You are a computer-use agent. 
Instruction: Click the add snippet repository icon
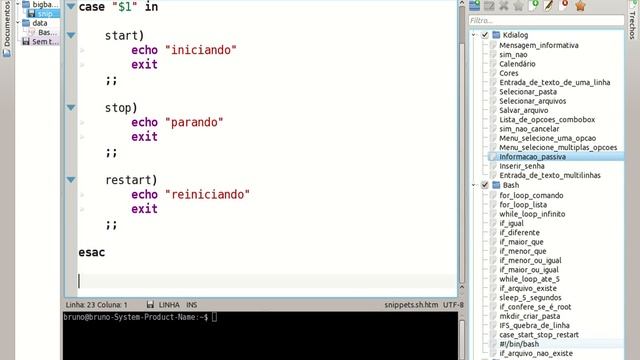click(x=474, y=5)
